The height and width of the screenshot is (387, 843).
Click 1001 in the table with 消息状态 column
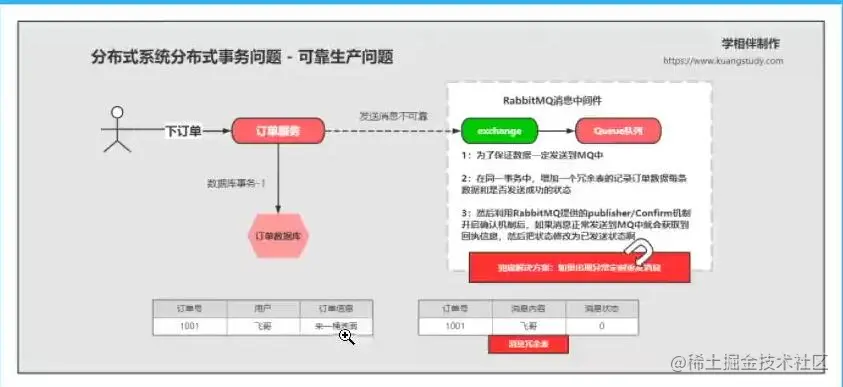(455, 326)
